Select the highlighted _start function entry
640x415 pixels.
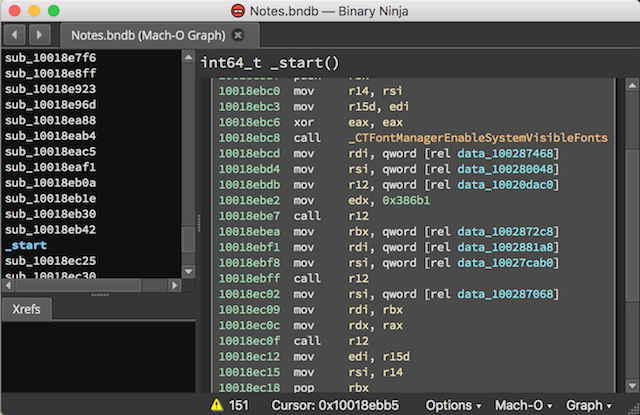click(26, 245)
